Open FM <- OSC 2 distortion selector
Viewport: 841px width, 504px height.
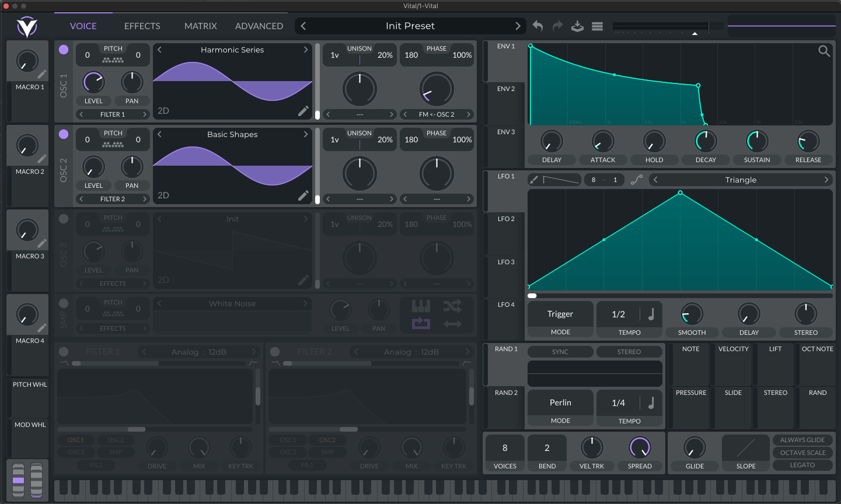[437, 114]
